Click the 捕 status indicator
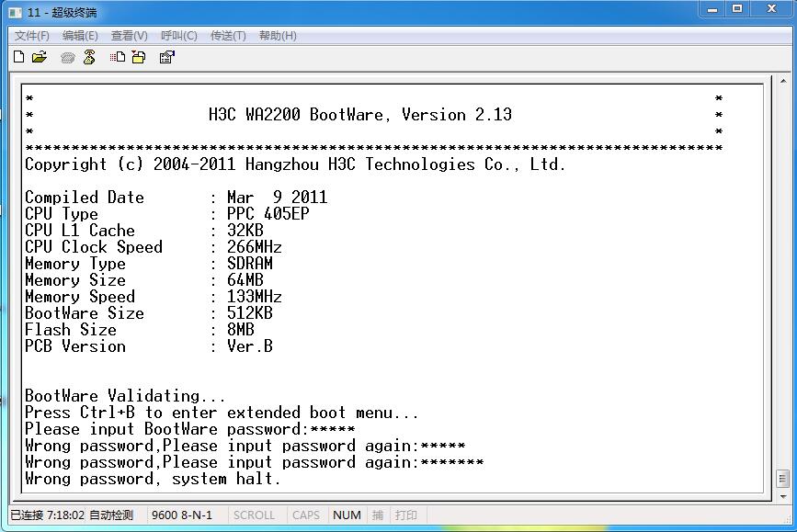This screenshot has height=532, width=797. coord(377,515)
